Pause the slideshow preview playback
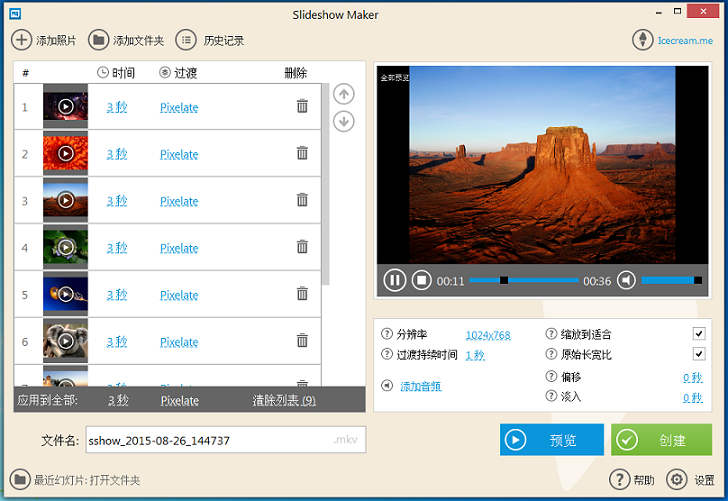Screen dimensions: 728x501 [395, 281]
